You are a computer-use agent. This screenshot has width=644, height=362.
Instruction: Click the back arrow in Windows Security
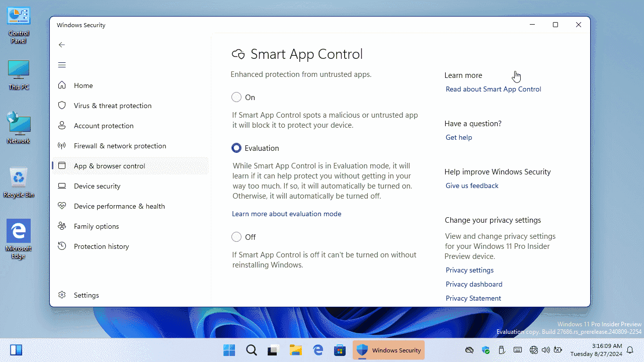tap(62, 45)
